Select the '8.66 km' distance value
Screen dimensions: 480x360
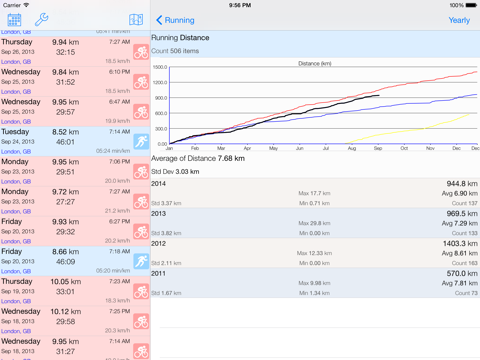[66, 252]
